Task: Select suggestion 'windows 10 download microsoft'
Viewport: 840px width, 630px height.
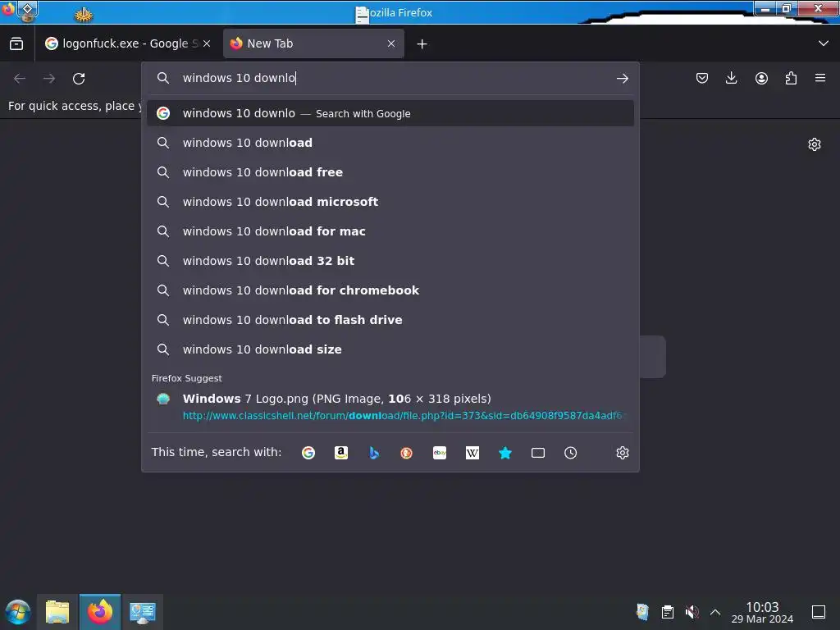Action: click(390, 202)
